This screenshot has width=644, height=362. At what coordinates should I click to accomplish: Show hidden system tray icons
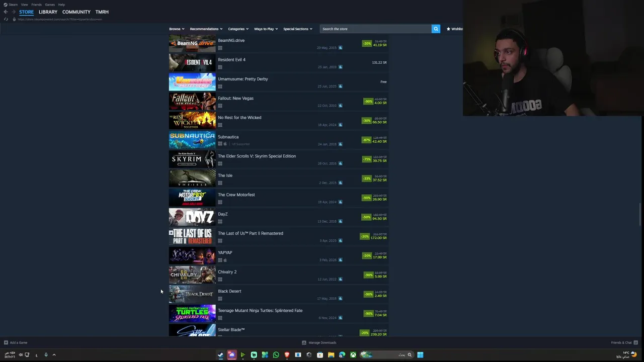tap(54, 355)
